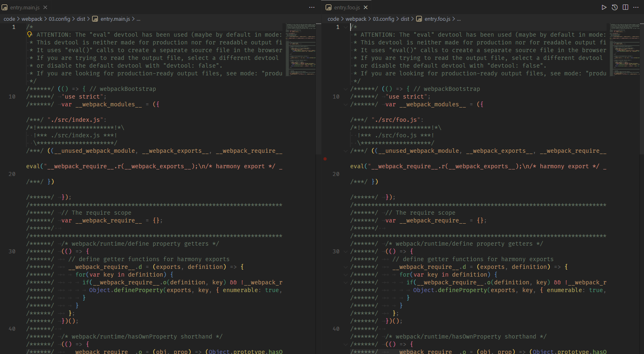This screenshot has width=644, height=354.
Task: Click line number 20 in entry.foo.js
Action: (336, 174)
